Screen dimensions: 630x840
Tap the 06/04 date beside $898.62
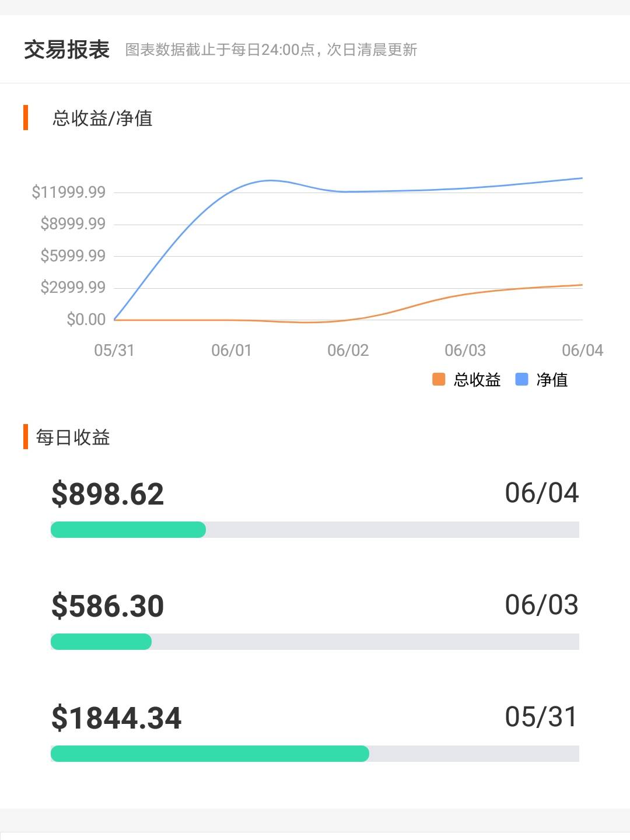coord(541,493)
